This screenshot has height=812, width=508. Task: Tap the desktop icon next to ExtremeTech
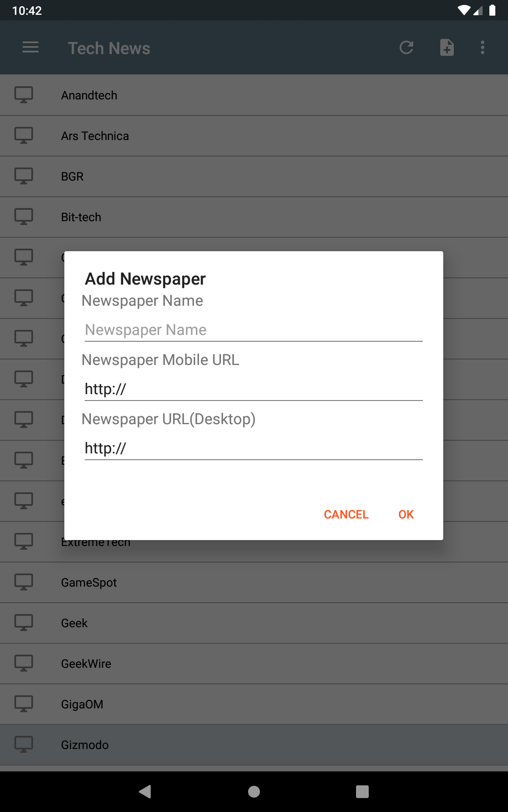pos(24,541)
